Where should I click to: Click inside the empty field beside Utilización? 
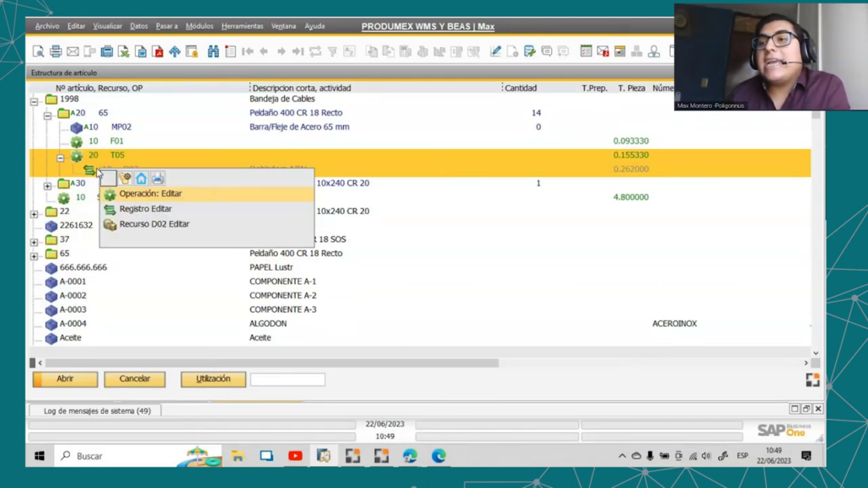click(287, 378)
